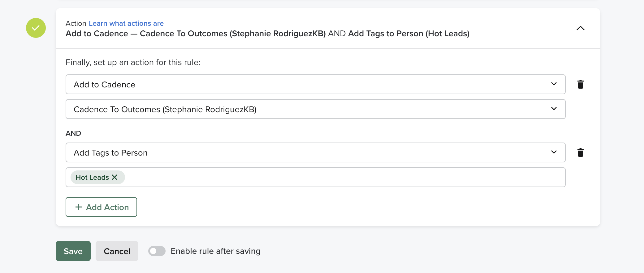Open the Learn what actions are link
Image resolution: width=644 pixels, height=273 pixels.
[126, 23]
